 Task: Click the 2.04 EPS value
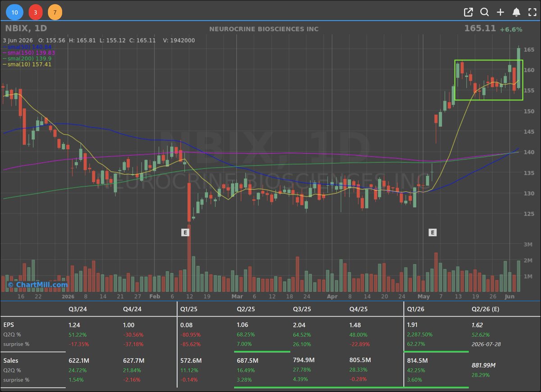[299, 324]
